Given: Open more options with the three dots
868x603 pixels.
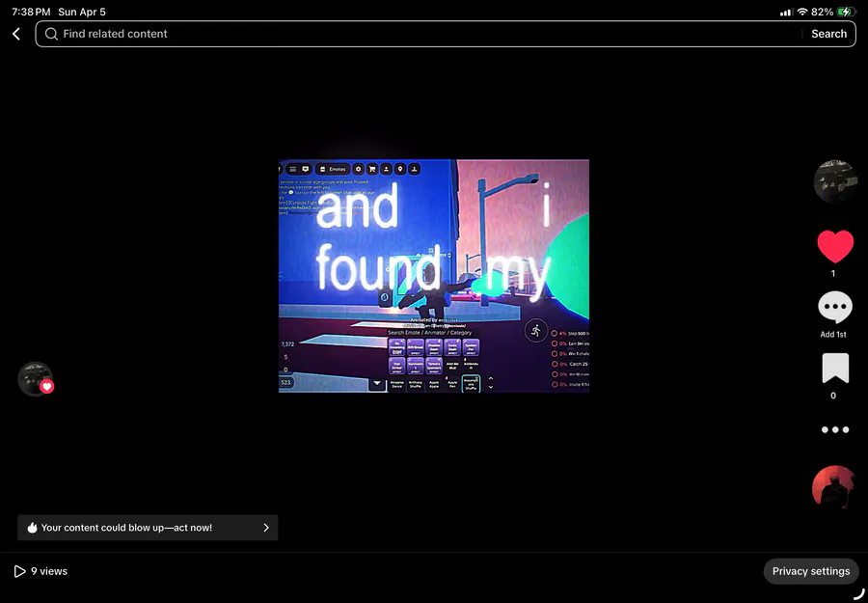Looking at the screenshot, I should pyautogui.click(x=835, y=429).
